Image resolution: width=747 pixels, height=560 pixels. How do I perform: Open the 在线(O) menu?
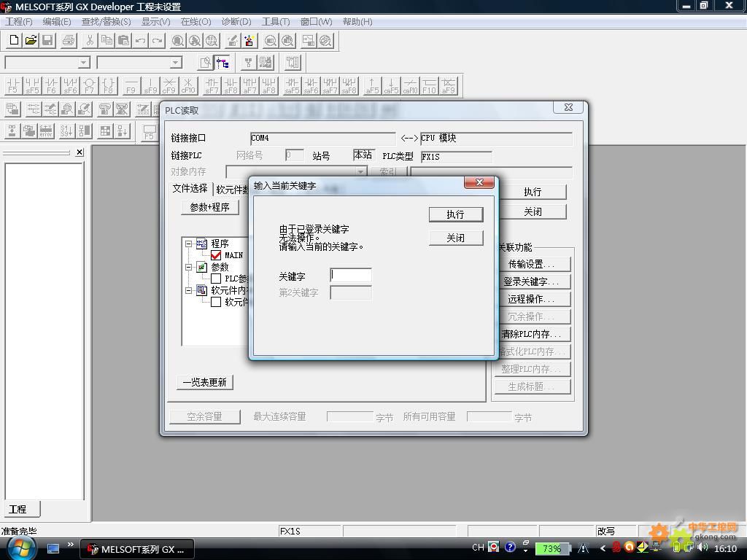click(196, 21)
